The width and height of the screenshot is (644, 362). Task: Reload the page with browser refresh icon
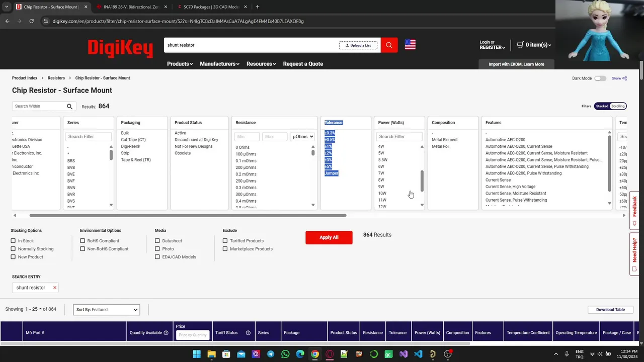32,21
